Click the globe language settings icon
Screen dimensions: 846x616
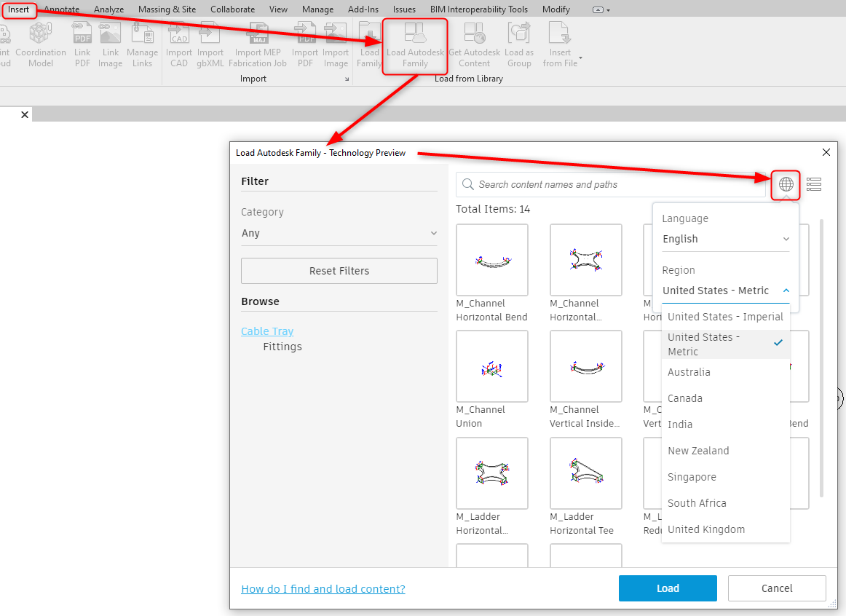[x=786, y=184]
